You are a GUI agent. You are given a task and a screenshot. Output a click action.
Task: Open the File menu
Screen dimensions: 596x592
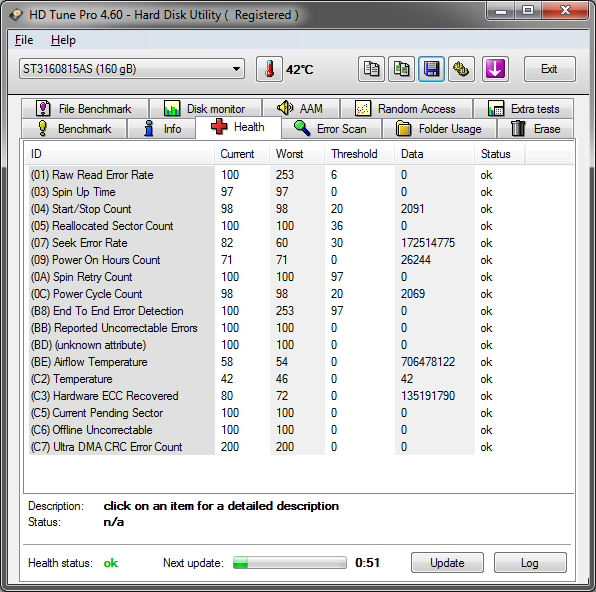tap(24, 40)
